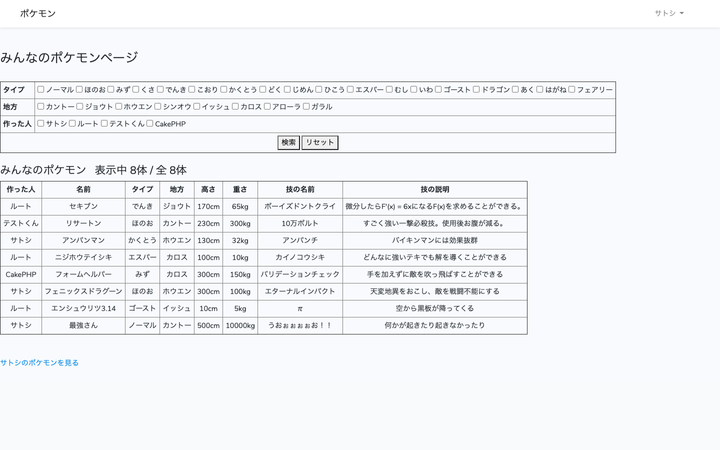Image resolution: width=720 pixels, height=450 pixels.
Task: Select the セキブン name cell
Action: (84, 206)
